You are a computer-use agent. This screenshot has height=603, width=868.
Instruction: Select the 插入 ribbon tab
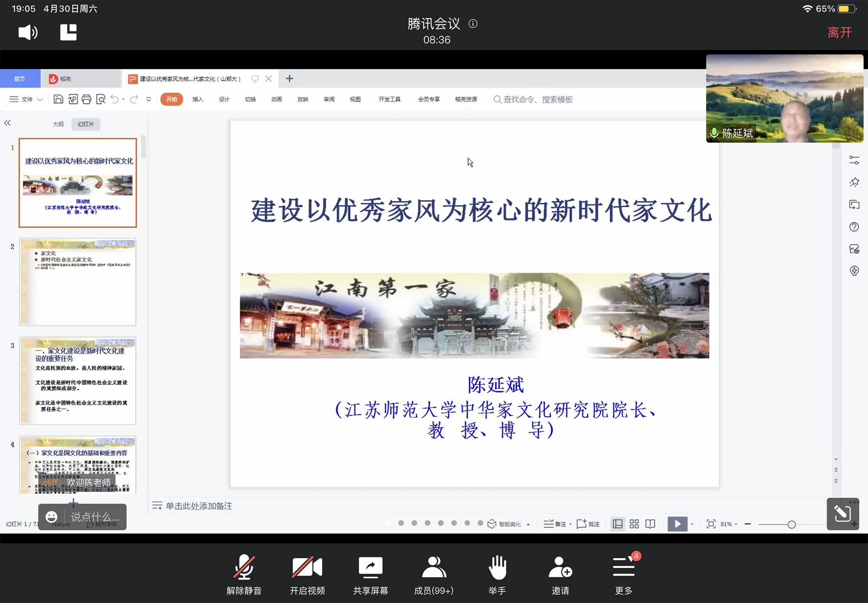(x=198, y=99)
